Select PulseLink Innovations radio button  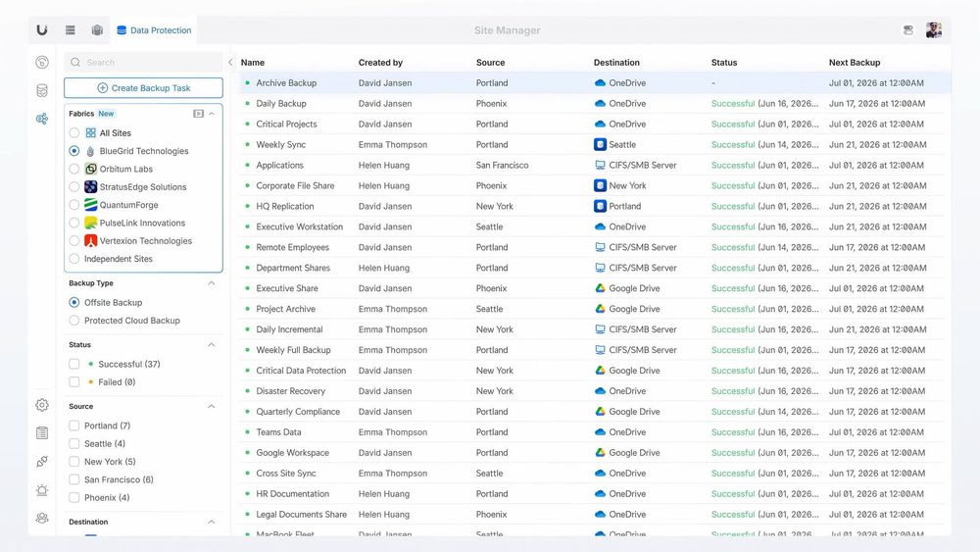tap(74, 223)
